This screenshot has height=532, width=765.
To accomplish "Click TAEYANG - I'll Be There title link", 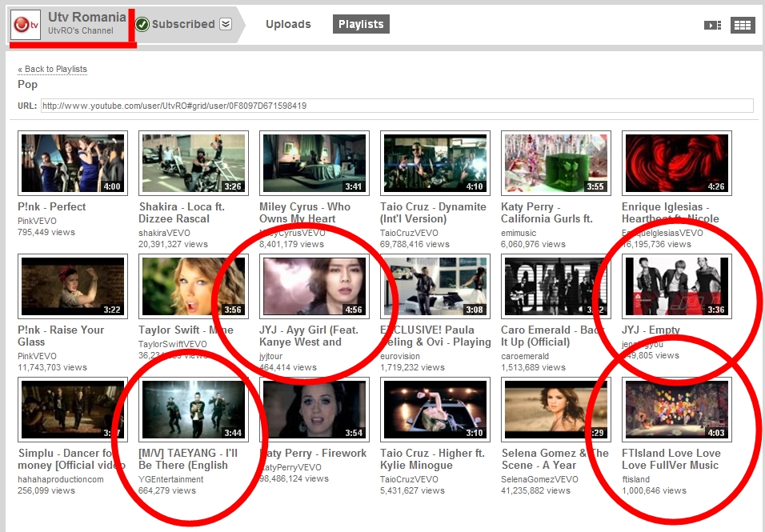I will coord(188,459).
